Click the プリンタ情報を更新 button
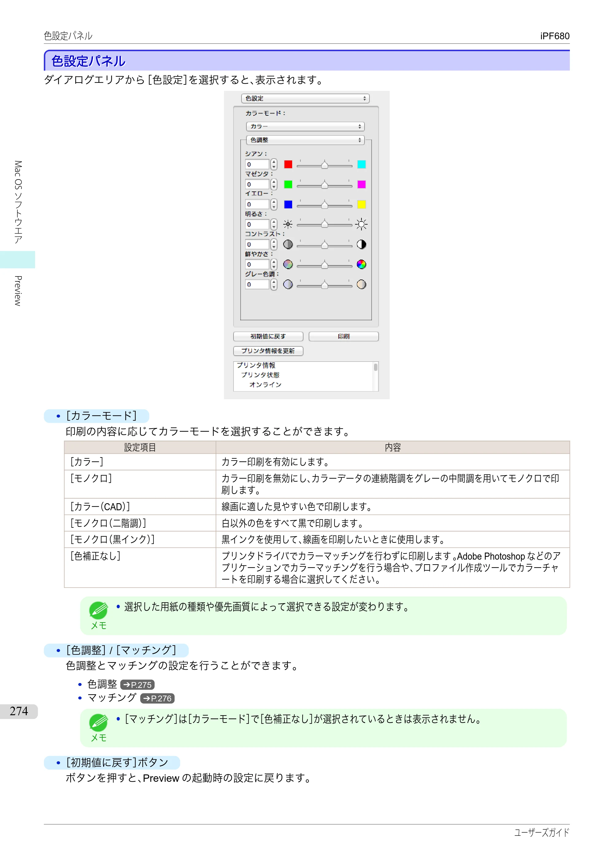 (x=268, y=351)
